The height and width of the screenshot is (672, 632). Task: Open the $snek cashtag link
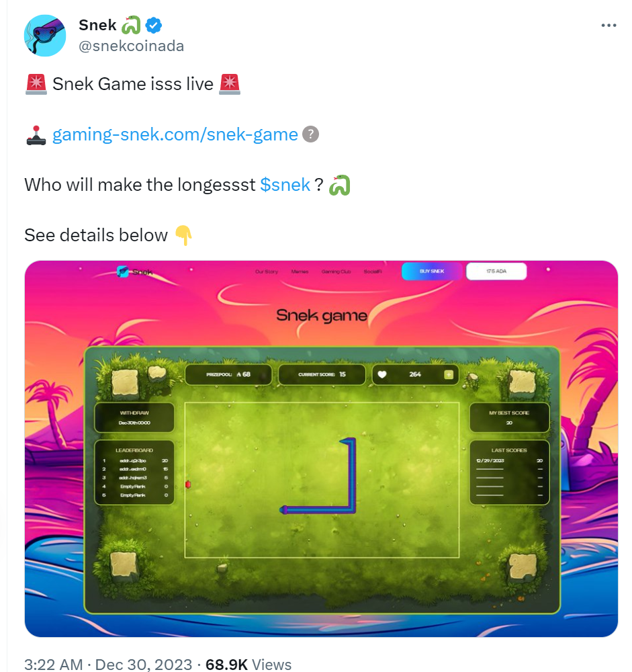[285, 185]
